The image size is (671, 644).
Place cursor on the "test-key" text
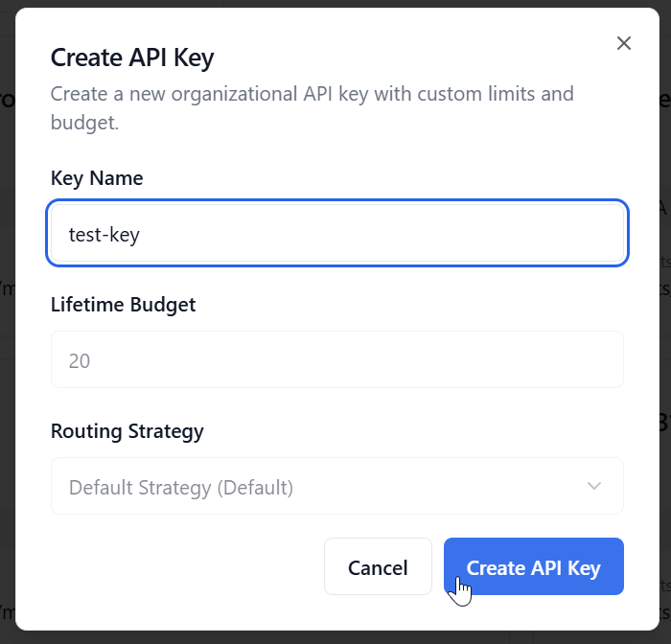pyautogui.click(x=104, y=234)
